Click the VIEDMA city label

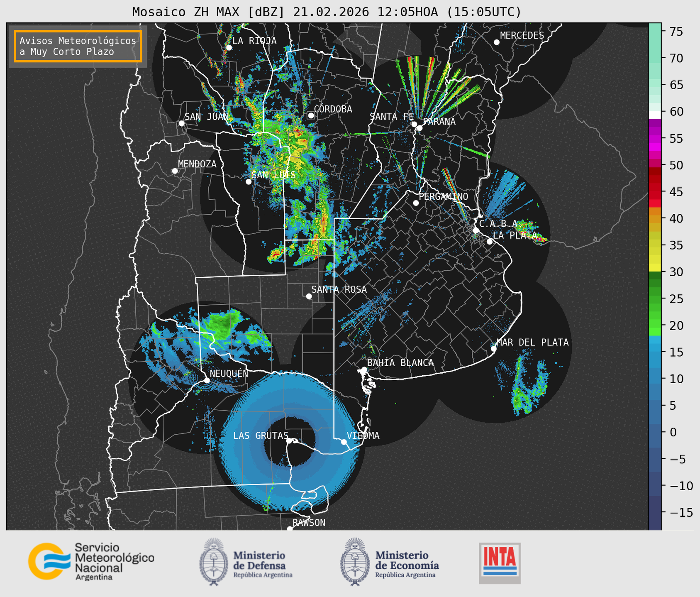click(363, 436)
